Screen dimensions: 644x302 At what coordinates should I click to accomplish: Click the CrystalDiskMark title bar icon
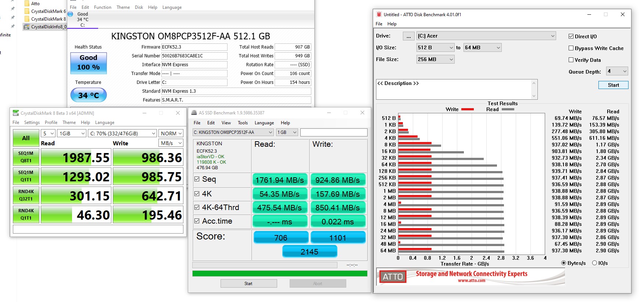click(16, 113)
